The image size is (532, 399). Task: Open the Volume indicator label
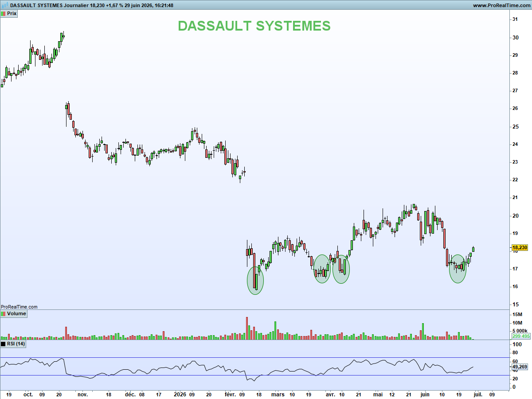point(14,314)
